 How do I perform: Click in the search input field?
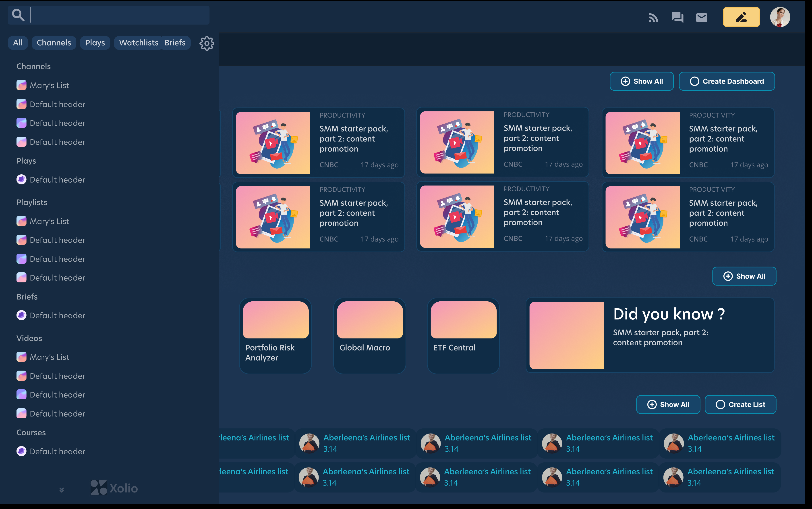pyautogui.click(x=119, y=15)
